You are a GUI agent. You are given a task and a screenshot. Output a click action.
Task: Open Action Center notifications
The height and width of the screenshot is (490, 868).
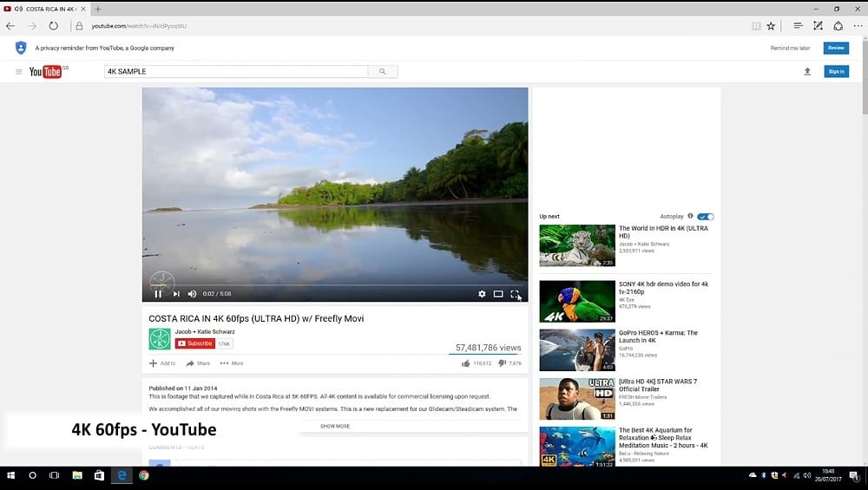pos(854,475)
